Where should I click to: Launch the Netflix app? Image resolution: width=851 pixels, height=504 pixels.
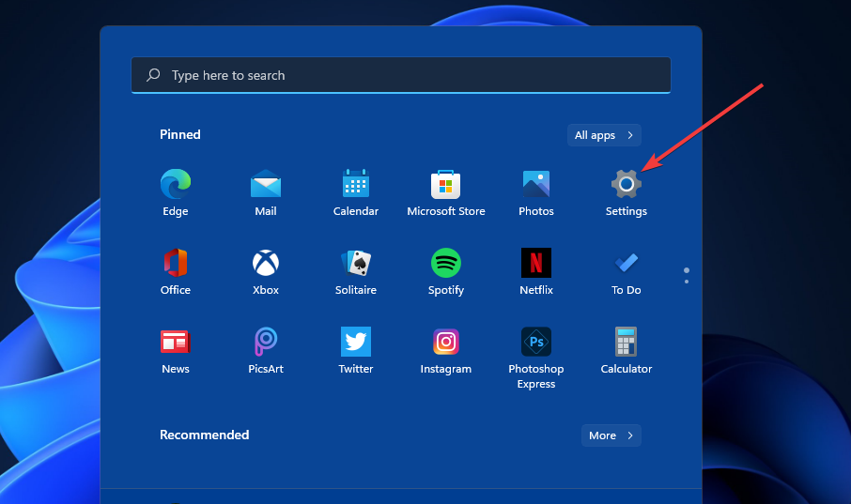[536, 263]
